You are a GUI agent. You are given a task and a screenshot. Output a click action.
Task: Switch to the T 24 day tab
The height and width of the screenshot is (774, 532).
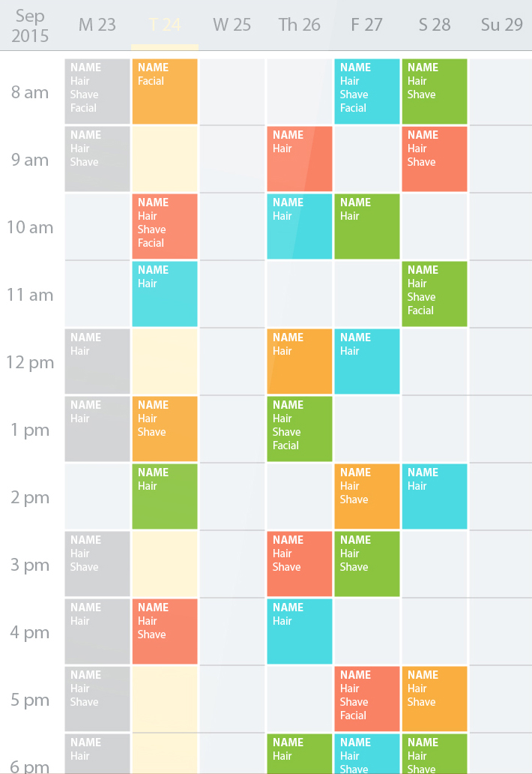point(165,25)
